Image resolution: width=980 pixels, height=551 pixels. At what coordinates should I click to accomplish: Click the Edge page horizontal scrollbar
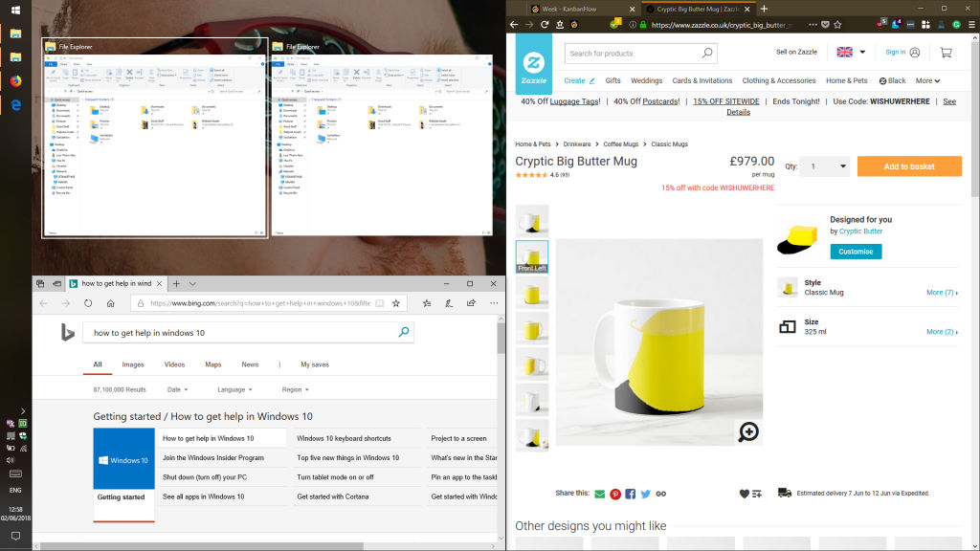pos(201,546)
